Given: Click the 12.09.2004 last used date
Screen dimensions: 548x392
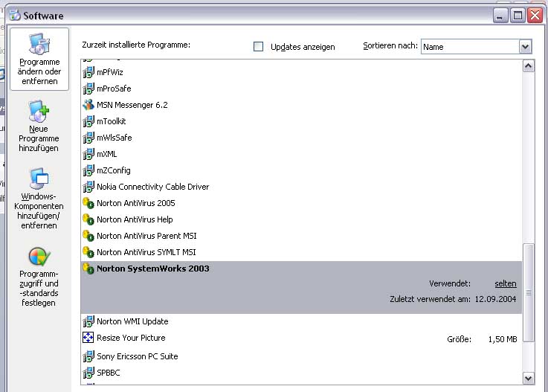Looking at the screenshot, I should [495, 299].
